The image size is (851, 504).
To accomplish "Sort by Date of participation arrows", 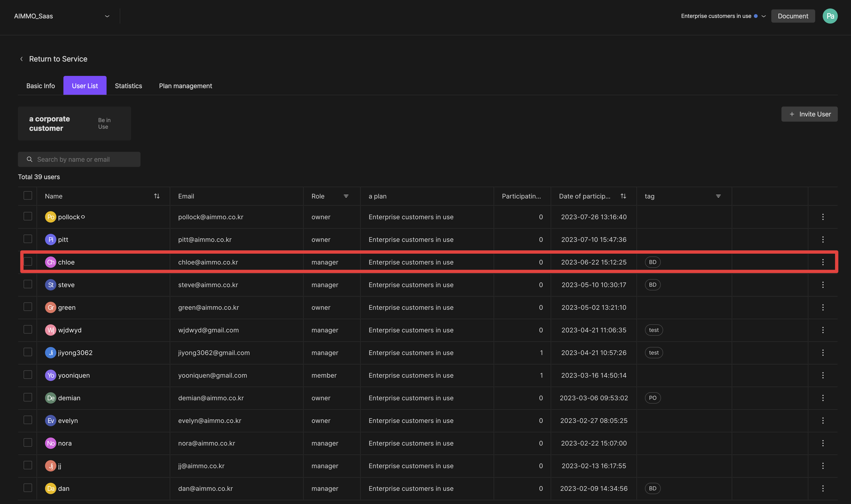I will pyautogui.click(x=623, y=196).
